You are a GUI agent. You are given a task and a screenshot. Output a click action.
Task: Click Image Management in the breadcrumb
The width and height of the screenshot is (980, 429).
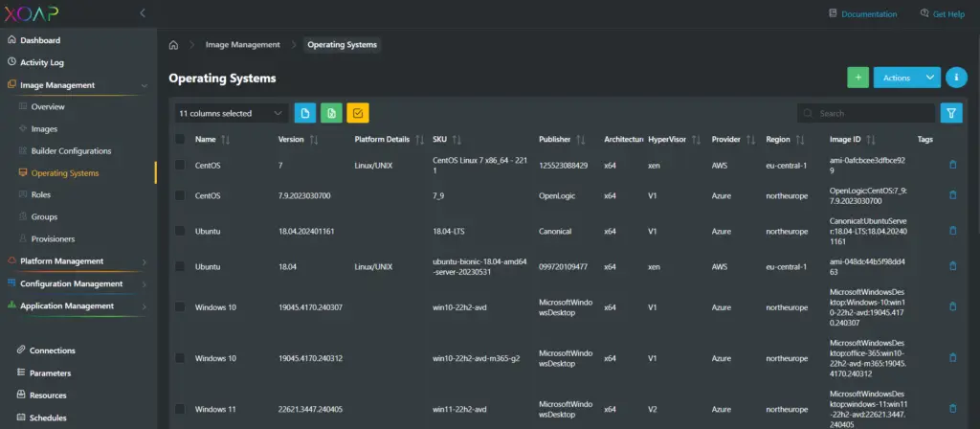pos(242,45)
